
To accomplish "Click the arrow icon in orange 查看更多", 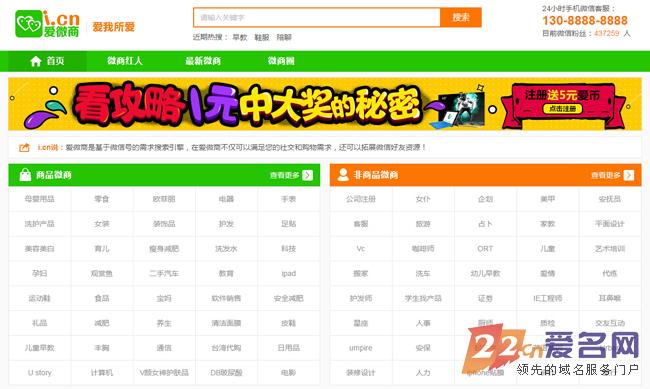I will coord(629,175).
